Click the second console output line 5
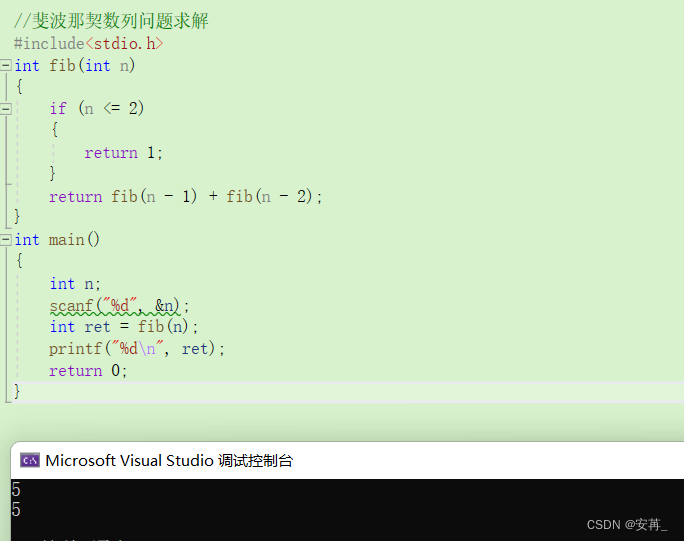 point(16,510)
